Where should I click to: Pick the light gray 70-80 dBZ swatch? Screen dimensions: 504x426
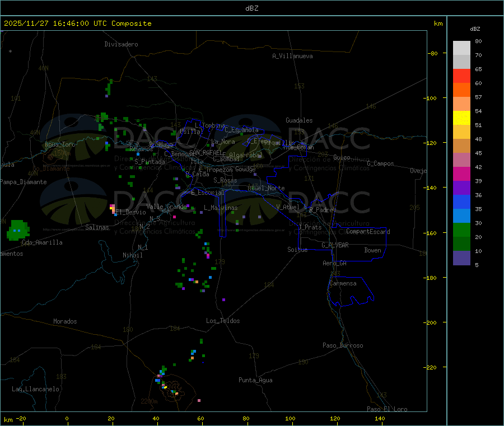coord(461,48)
